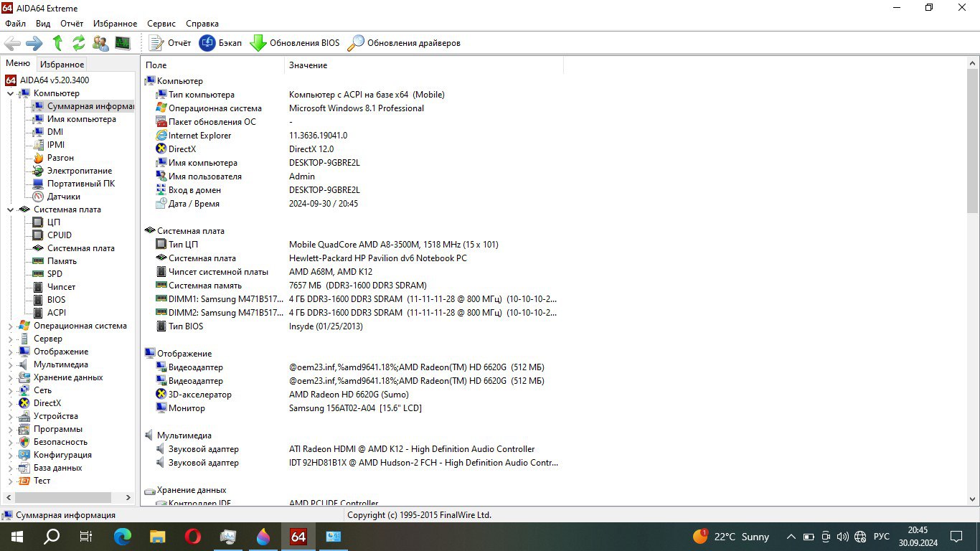Click the users icon in the toolbar
The image size is (980, 551).
[100, 43]
